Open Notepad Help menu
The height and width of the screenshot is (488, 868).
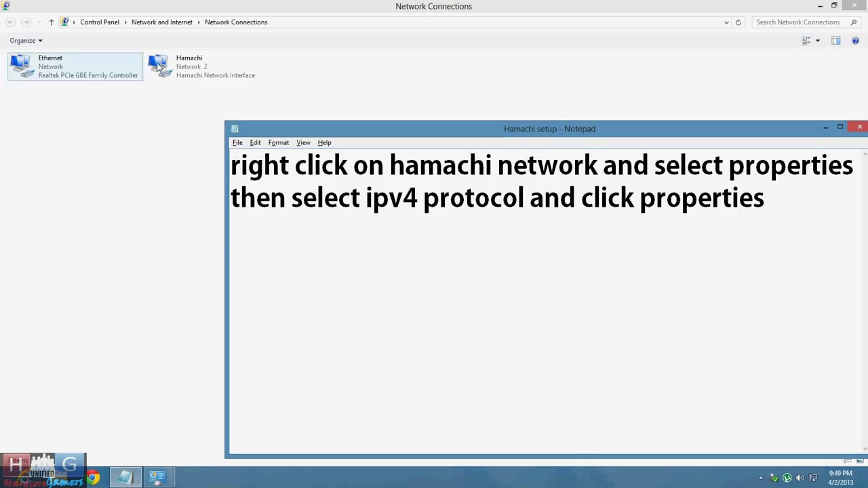click(x=324, y=142)
